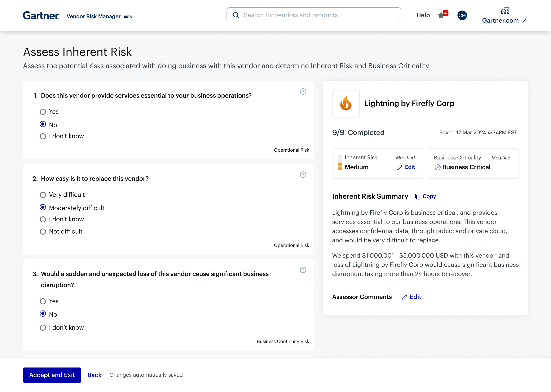The image size is (551, 392).
Task: Open the CM user avatar menu
Action: click(x=462, y=16)
